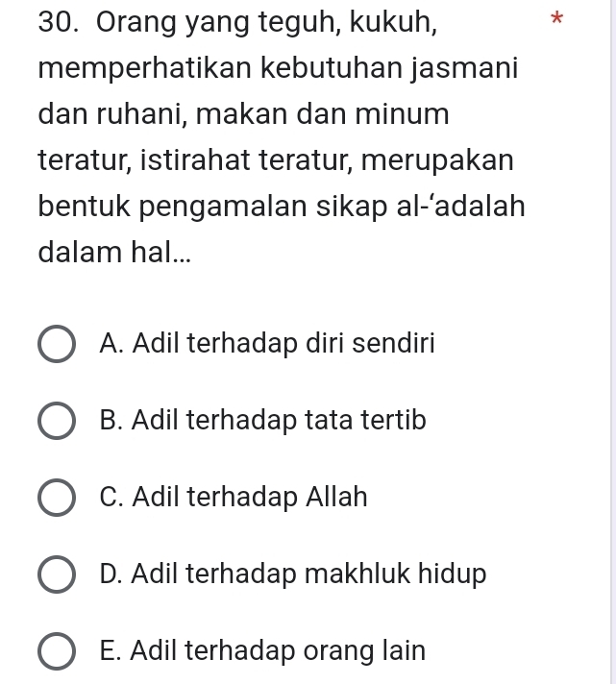Click the "bentuk pengamalan sikap al-'adalah" line
This screenshot has width=616, height=684.
click(282, 207)
